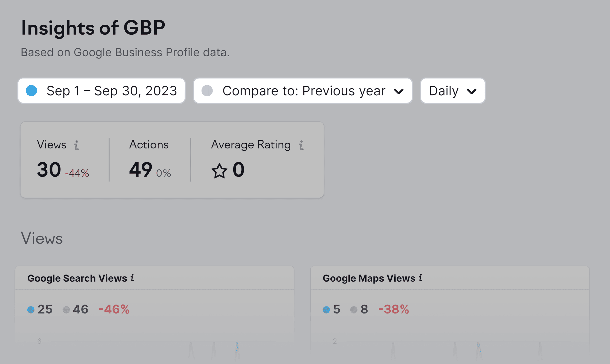Click the info icon next to Views metric
The image size is (610, 364).
tap(77, 145)
